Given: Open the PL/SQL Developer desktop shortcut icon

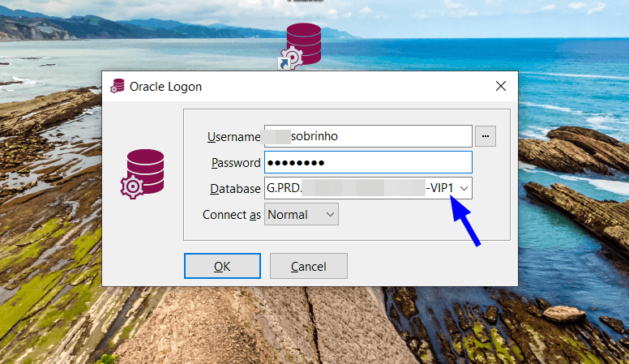Looking at the screenshot, I should 302,45.
